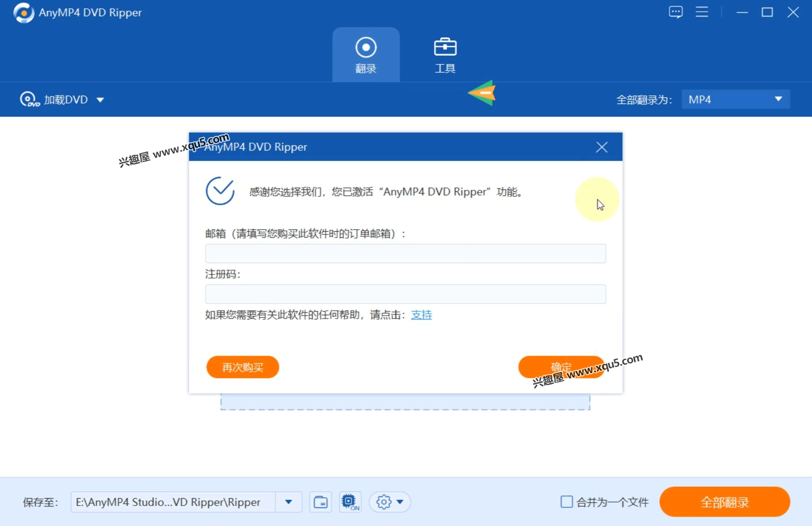Viewport: 812px width, 526px height.
Task: Minimize the AnyMP4 DVD Ripper window
Action: tap(742, 13)
